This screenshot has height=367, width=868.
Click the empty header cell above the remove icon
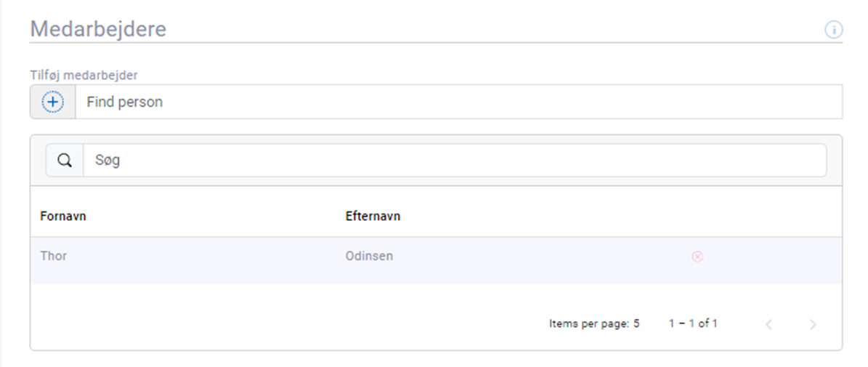697,217
